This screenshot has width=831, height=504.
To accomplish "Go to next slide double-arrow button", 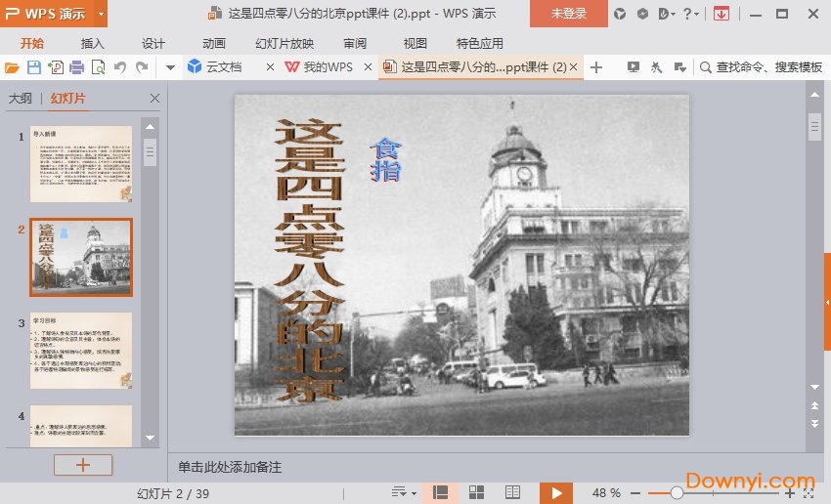I will pos(814,424).
